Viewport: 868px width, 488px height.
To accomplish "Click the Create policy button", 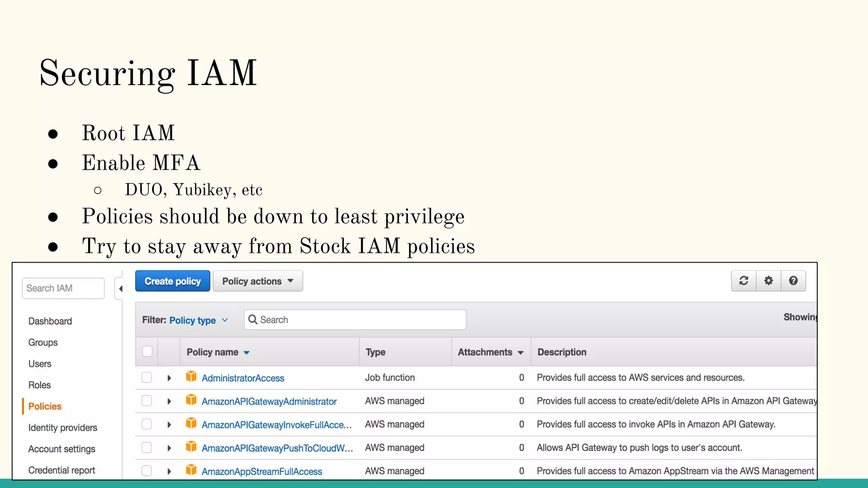I will pyautogui.click(x=172, y=281).
